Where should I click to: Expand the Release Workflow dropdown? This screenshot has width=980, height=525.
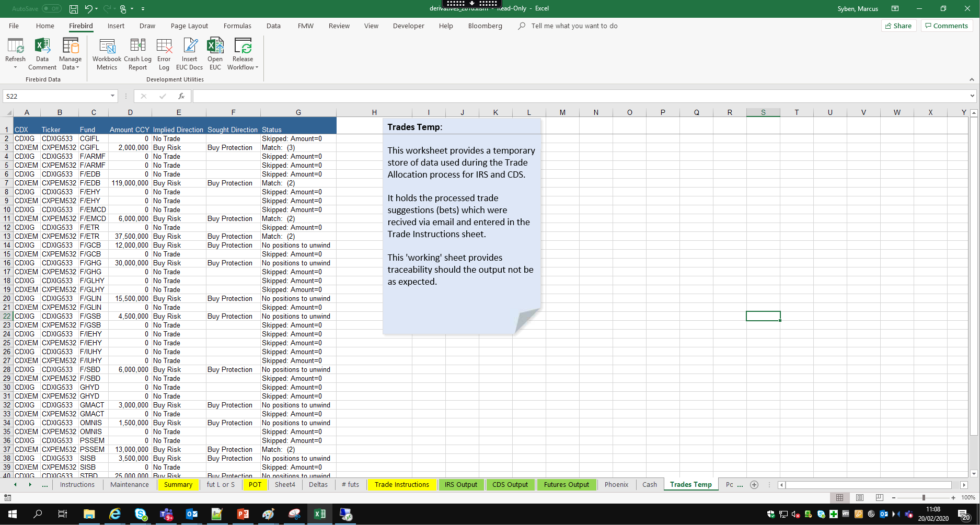coord(243,67)
